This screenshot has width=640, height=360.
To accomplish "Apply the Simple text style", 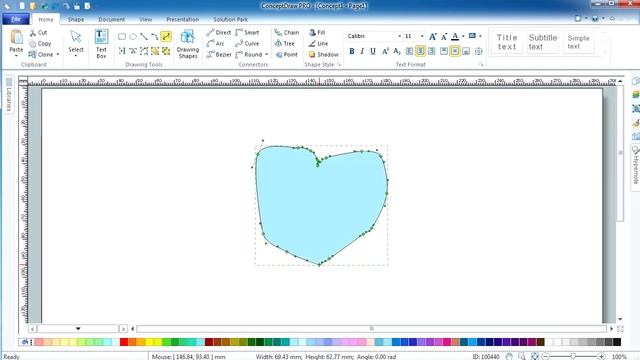I will coord(578,42).
